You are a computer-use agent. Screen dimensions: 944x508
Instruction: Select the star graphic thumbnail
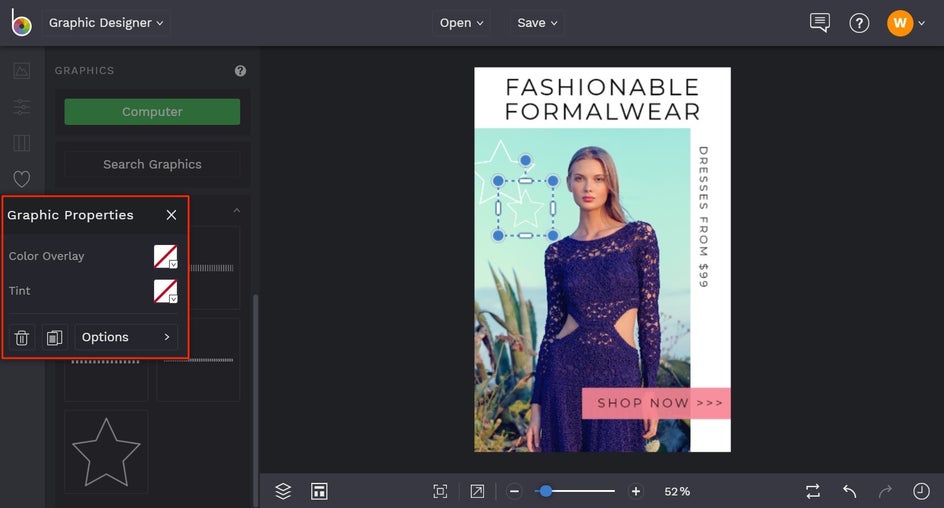tap(106, 451)
